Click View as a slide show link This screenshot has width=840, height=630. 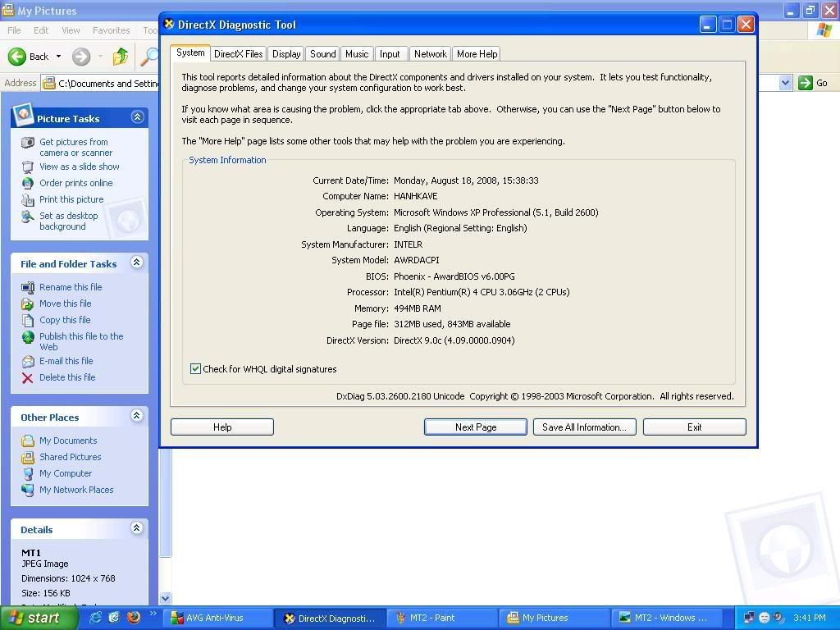tap(80, 167)
